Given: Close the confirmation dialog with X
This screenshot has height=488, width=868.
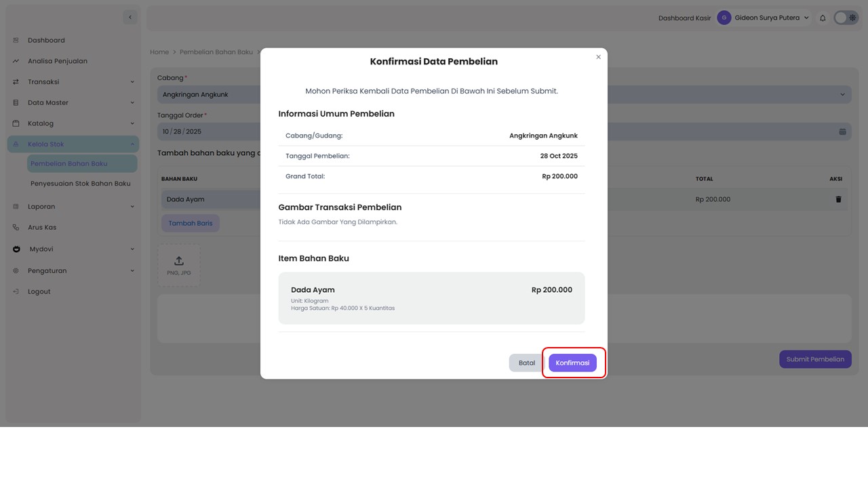Looking at the screenshot, I should click(598, 58).
